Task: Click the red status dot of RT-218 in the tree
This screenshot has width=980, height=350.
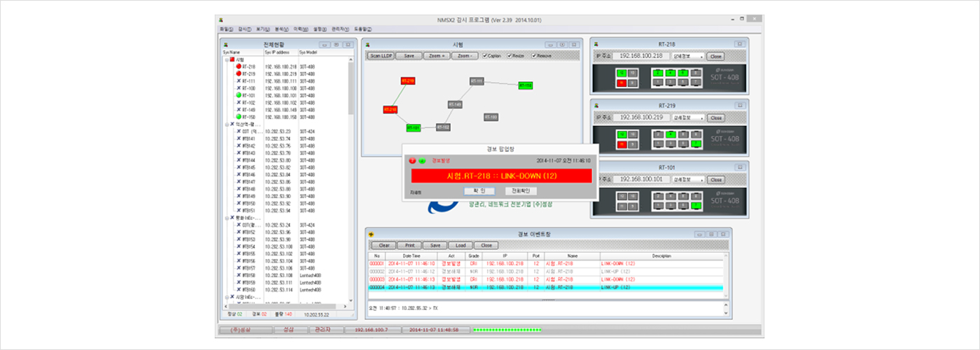Action: pyautogui.click(x=239, y=66)
